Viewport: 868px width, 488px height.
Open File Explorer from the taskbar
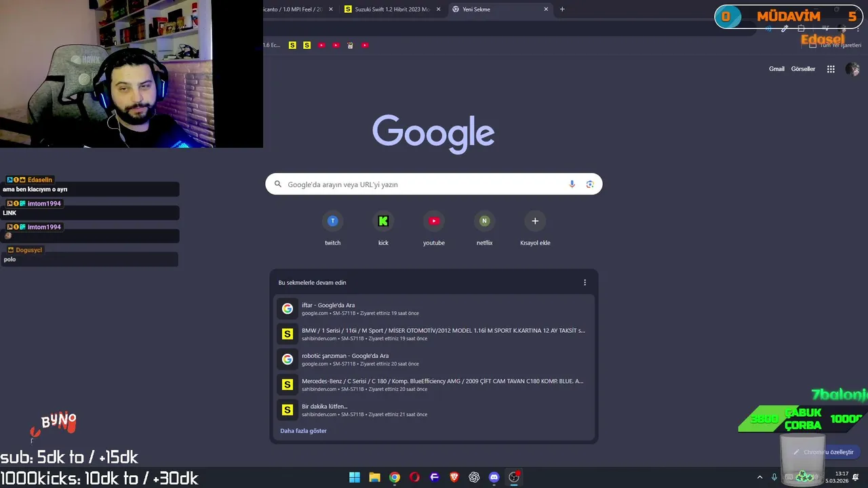point(374,477)
